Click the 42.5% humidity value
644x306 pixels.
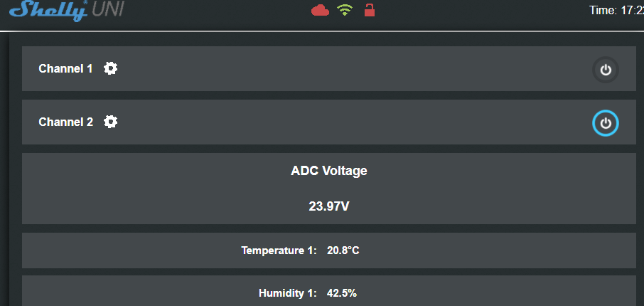[x=342, y=293]
